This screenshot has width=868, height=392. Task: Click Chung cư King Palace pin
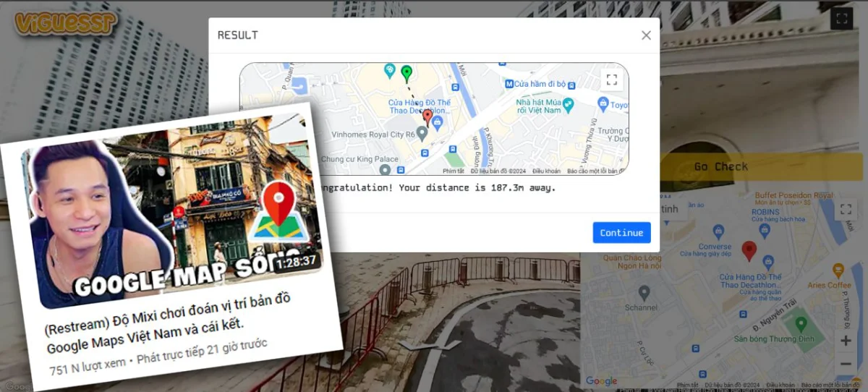386,170
